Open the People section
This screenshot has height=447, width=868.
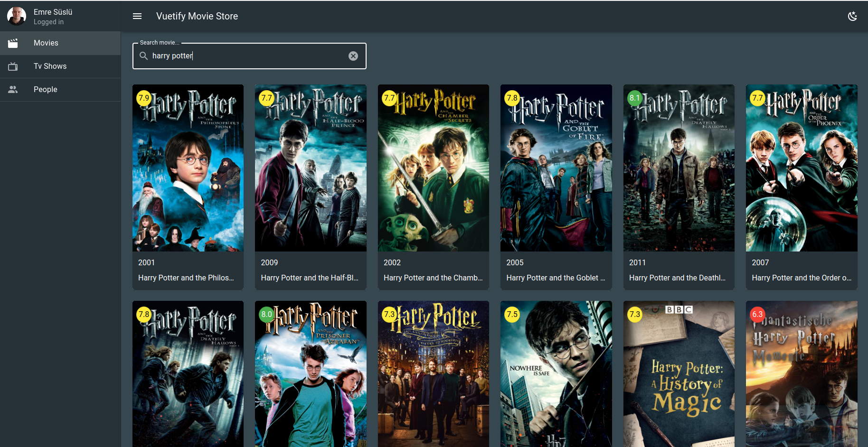coord(45,89)
